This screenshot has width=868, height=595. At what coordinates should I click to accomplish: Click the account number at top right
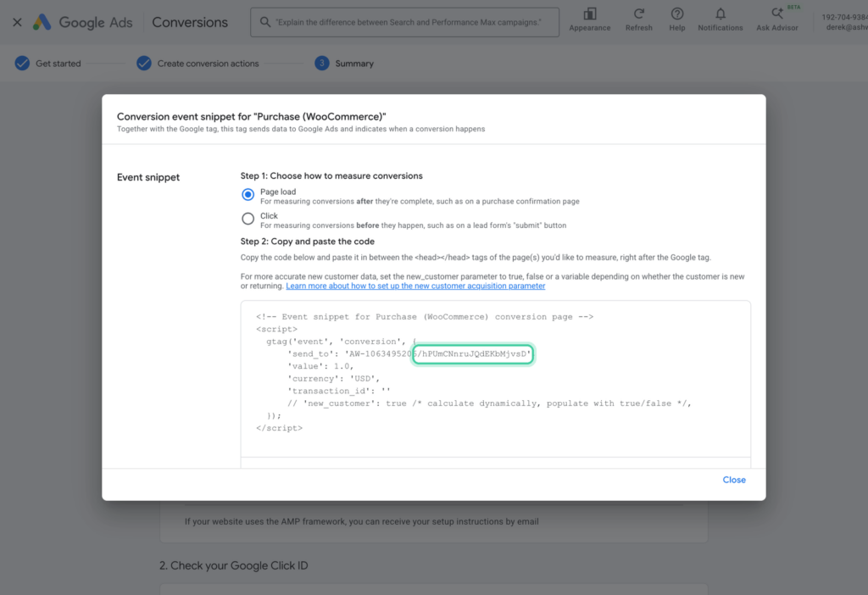coord(845,17)
